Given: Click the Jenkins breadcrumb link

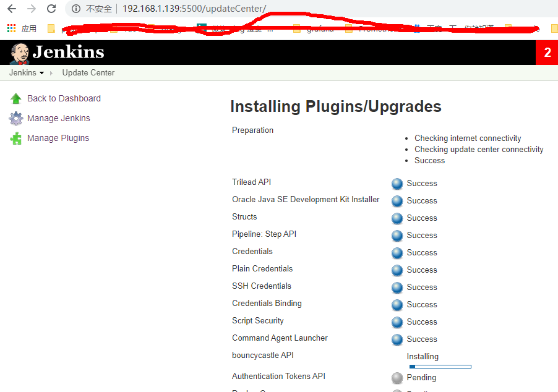Looking at the screenshot, I should coord(23,72).
